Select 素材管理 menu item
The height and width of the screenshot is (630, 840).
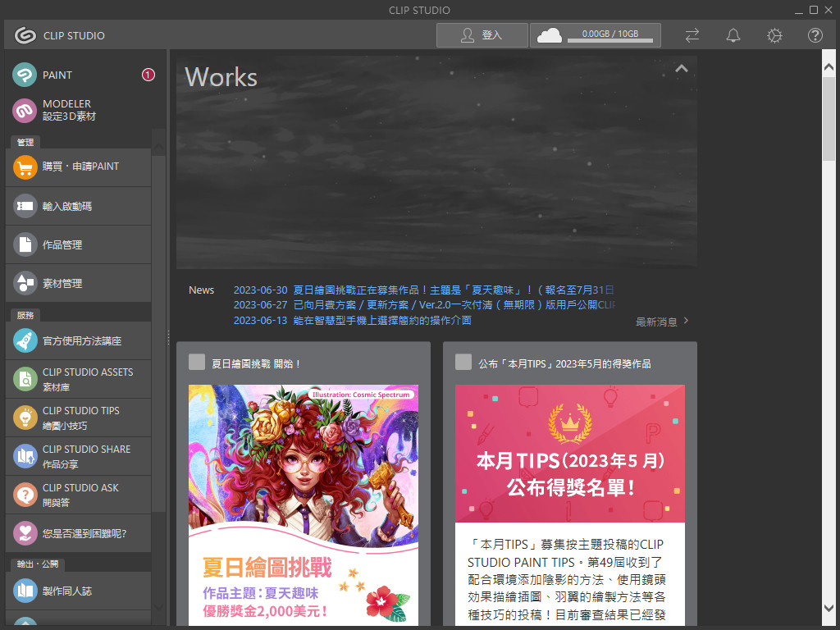coord(78,283)
